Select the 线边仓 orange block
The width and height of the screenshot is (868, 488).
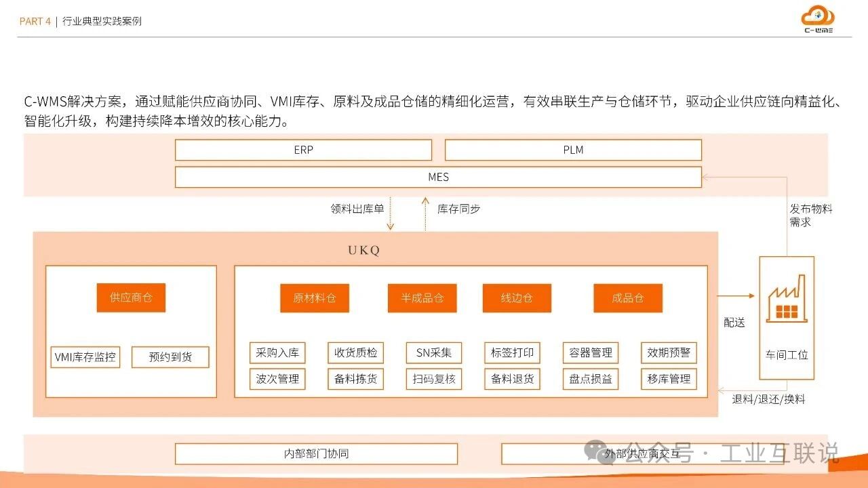[x=517, y=298]
